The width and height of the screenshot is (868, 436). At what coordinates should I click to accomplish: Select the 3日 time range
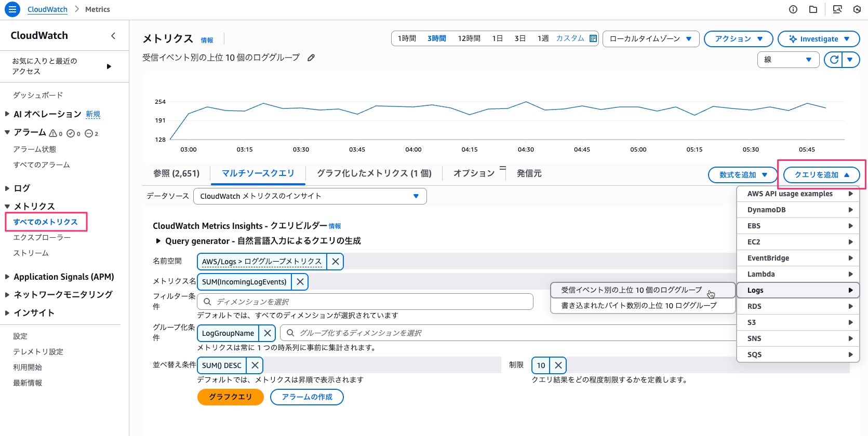coord(520,38)
